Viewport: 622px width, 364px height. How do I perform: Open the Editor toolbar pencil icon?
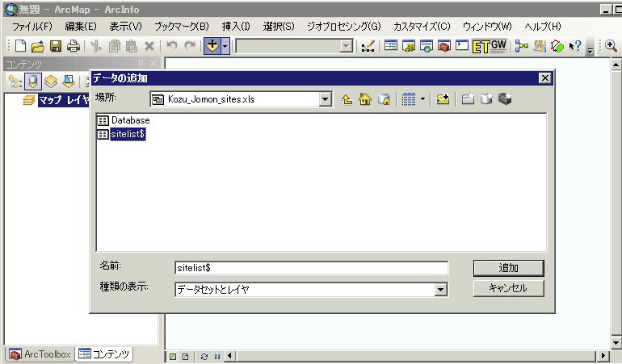pyautogui.click(x=368, y=46)
